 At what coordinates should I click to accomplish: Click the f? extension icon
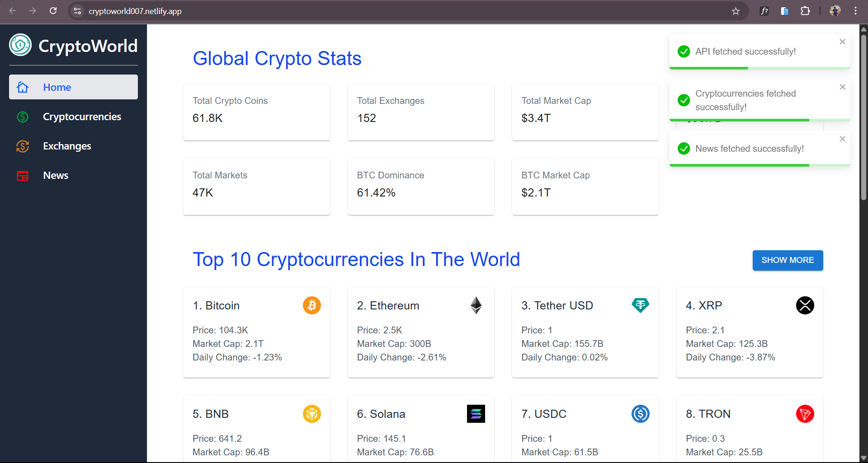pos(764,11)
